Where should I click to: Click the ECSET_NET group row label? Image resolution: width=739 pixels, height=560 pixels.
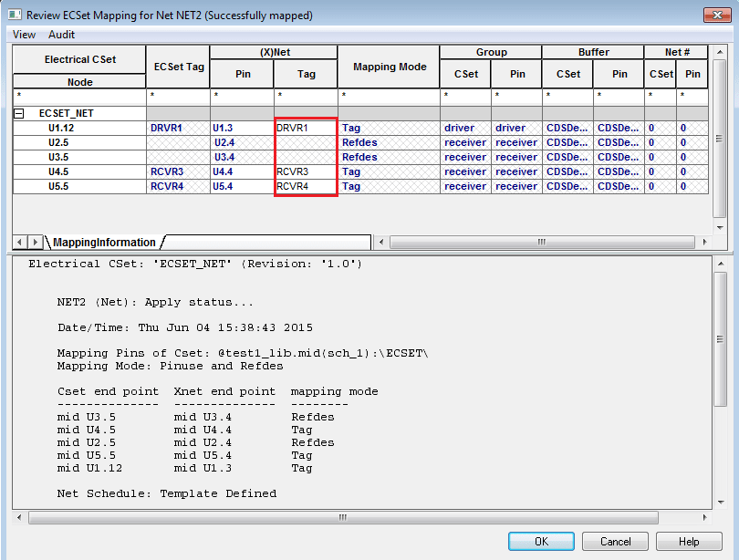(x=66, y=113)
